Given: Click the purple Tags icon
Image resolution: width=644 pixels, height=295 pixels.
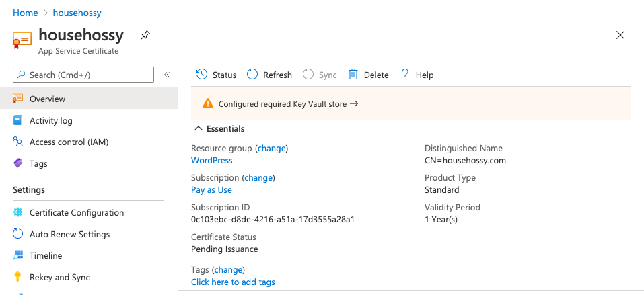Looking at the screenshot, I should [x=17, y=163].
